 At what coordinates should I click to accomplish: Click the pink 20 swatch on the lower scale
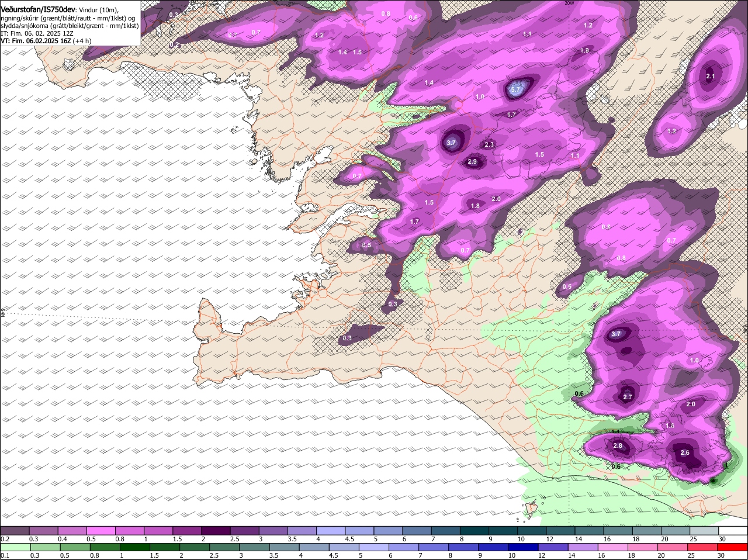(674, 547)
